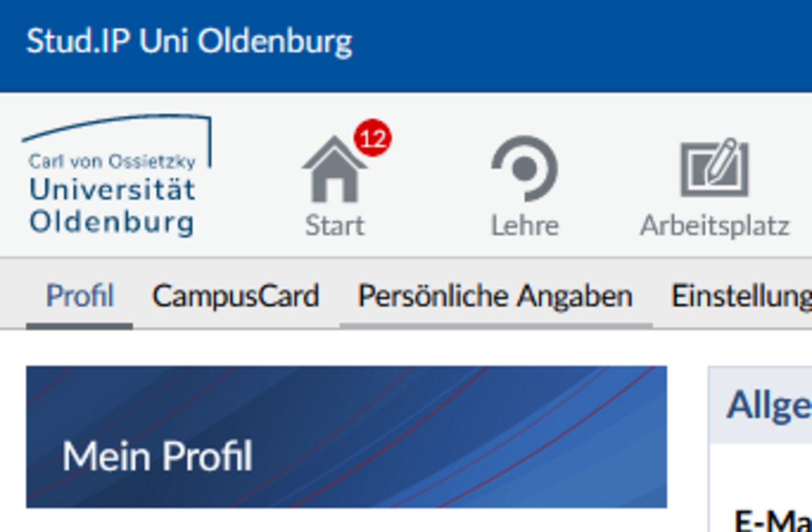Open the Persönliche Angaben tab

point(495,296)
